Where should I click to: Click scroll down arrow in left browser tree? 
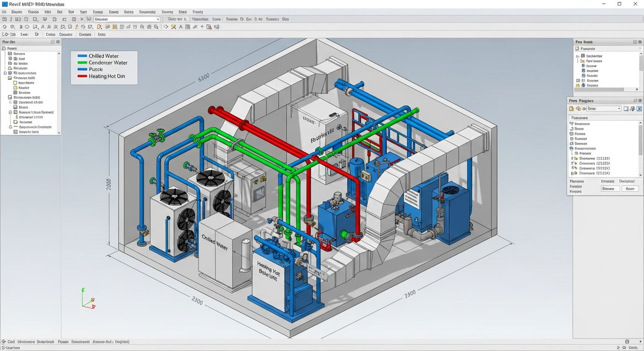point(59,133)
